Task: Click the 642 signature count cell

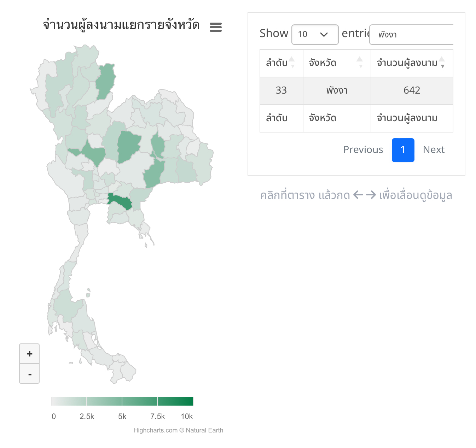Action: coord(412,91)
